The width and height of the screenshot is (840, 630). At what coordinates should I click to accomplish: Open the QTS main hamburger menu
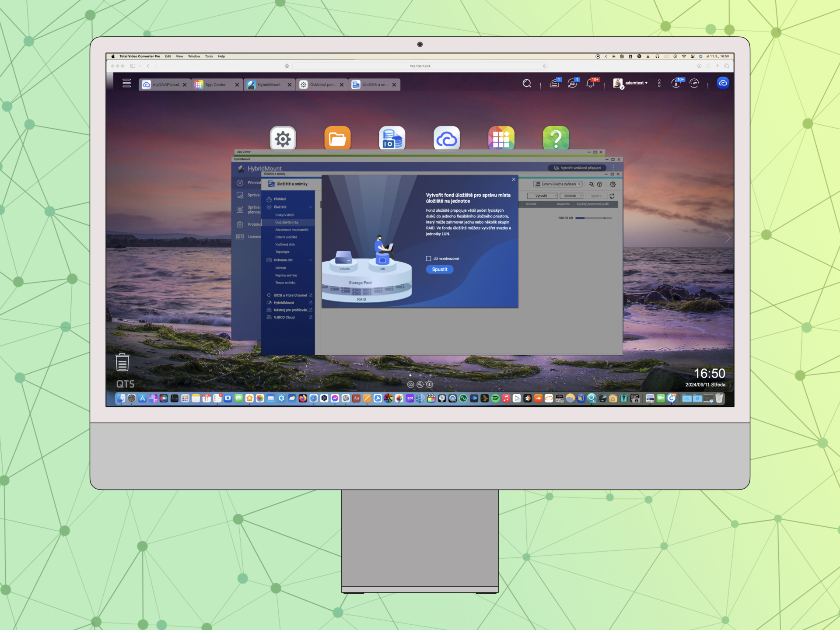click(x=126, y=83)
